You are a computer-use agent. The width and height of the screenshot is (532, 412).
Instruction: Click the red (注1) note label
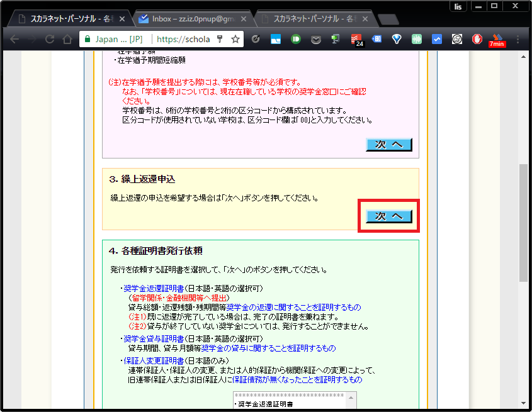(x=137, y=317)
